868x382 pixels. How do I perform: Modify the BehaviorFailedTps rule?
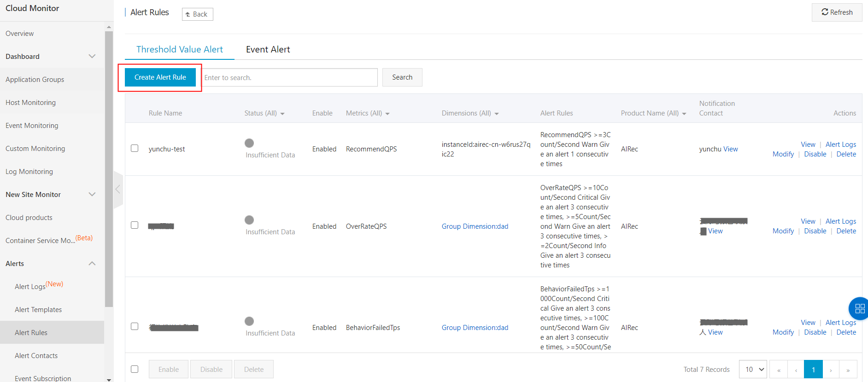tap(783, 332)
